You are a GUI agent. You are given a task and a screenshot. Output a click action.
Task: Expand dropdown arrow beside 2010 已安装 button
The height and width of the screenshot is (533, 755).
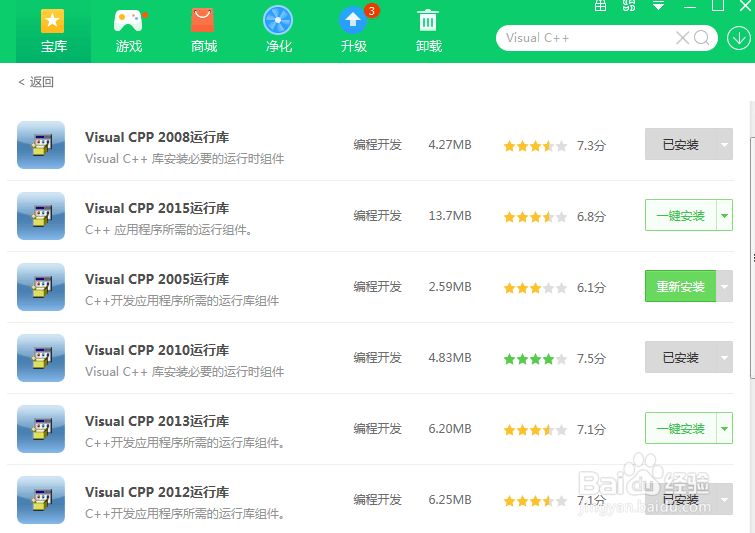click(725, 357)
